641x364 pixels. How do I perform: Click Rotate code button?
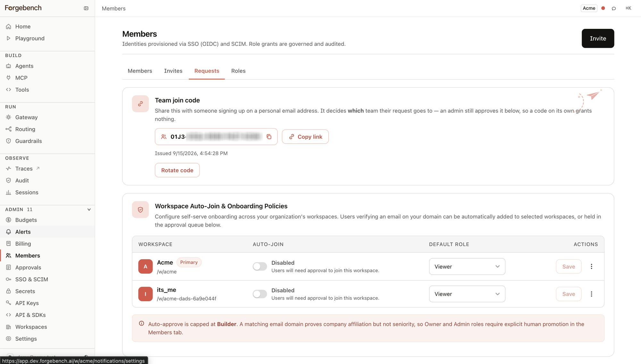177,170
